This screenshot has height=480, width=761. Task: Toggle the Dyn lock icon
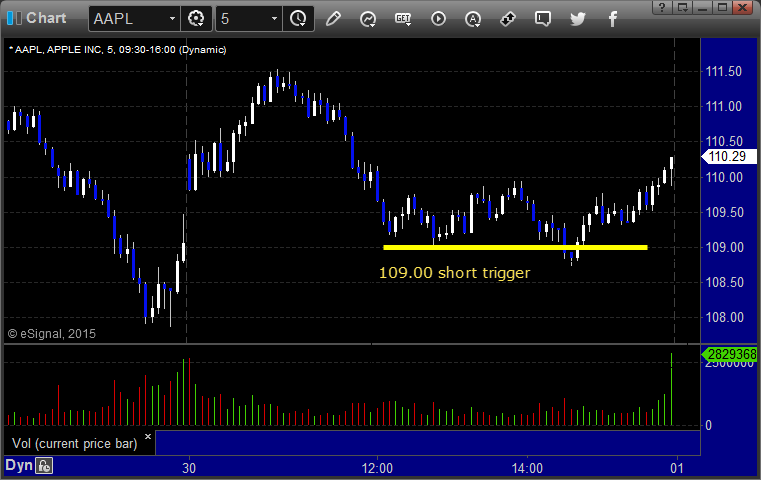(x=44, y=466)
